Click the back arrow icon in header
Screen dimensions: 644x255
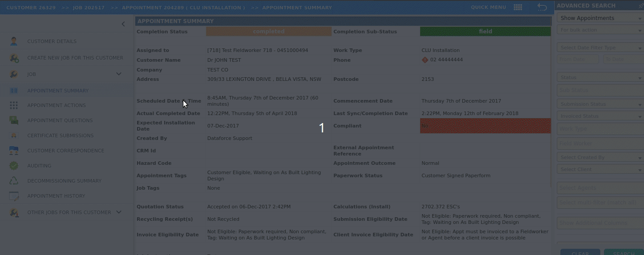(542, 8)
